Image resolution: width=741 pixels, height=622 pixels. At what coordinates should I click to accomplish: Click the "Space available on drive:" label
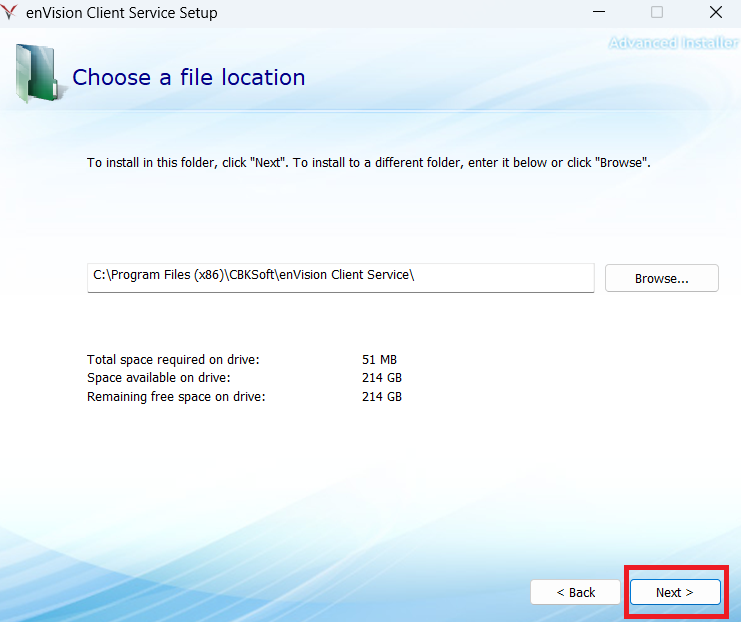coord(158,378)
